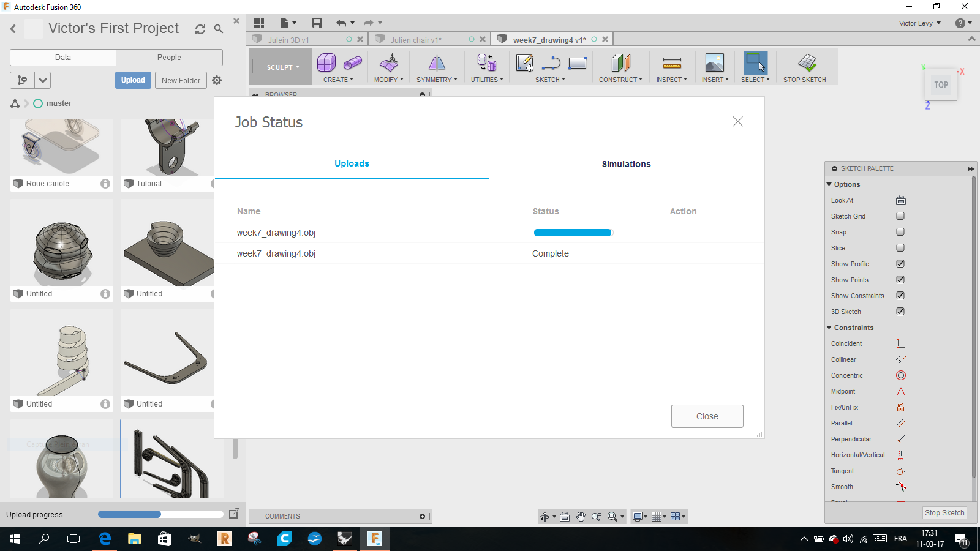
Task: Click the Upload button
Action: (133, 80)
